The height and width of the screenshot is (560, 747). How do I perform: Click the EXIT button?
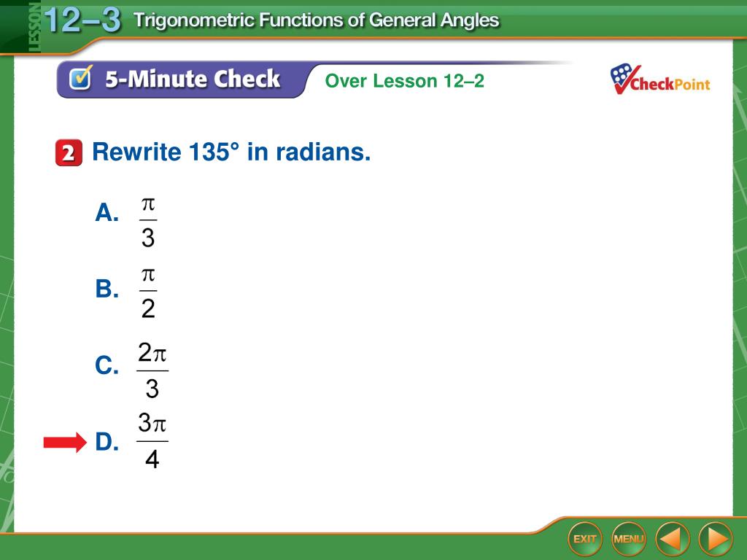pos(585,539)
